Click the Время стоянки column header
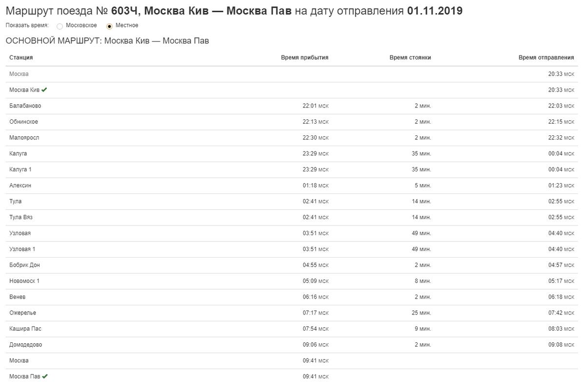The height and width of the screenshot is (392, 585). click(x=410, y=57)
